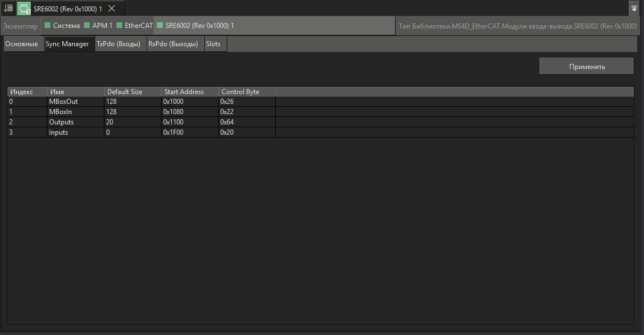Jump to EtherCAT in the breadcrumb
The image size is (644, 335).
coord(135,26)
